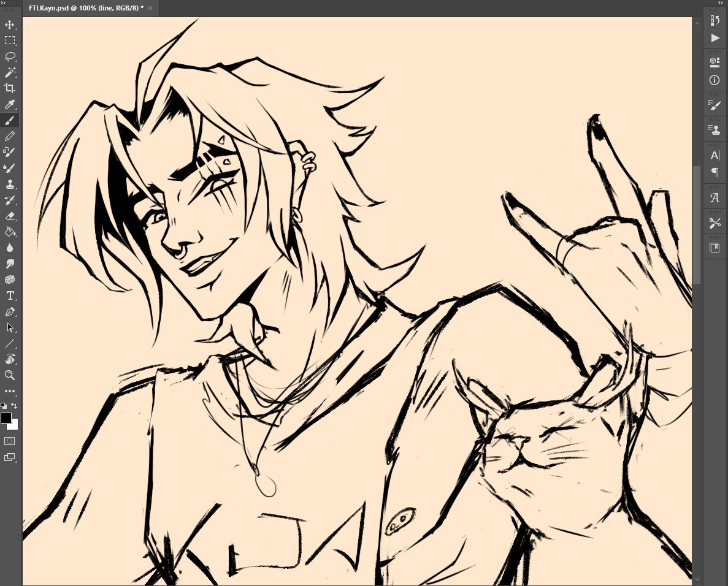
Task: Select the Sponge tool
Action: tap(10, 280)
